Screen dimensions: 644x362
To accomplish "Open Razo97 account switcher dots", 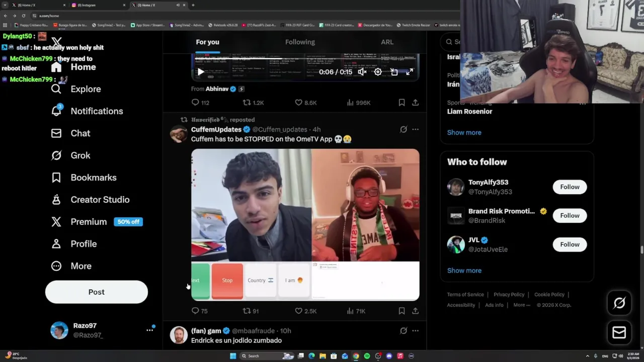I will [x=149, y=330].
